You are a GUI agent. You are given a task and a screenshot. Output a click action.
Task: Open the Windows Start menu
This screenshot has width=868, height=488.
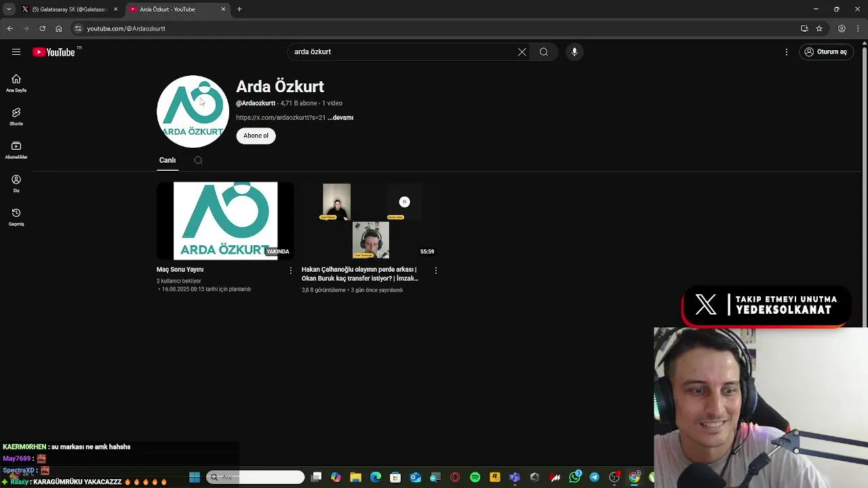(195, 477)
